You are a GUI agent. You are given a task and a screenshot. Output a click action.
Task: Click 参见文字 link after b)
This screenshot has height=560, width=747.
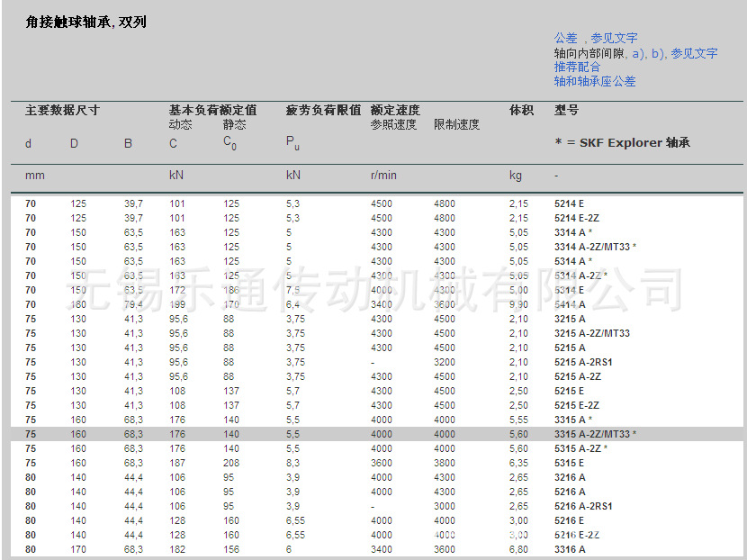coord(694,53)
